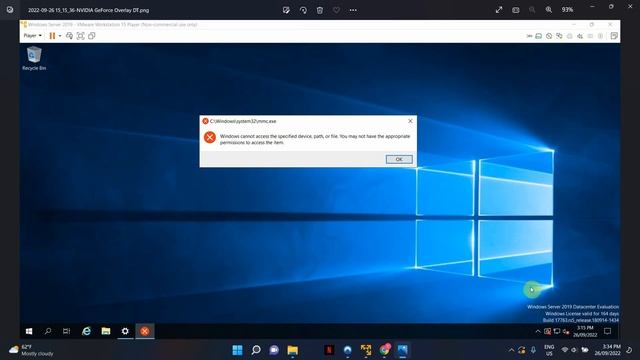The height and width of the screenshot is (360, 640).
Task: Expand the arrow next to the pause button
Action: (60, 36)
